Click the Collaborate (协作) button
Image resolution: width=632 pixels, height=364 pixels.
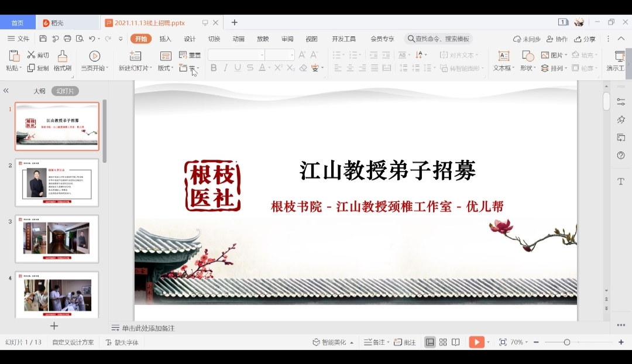tap(557, 39)
